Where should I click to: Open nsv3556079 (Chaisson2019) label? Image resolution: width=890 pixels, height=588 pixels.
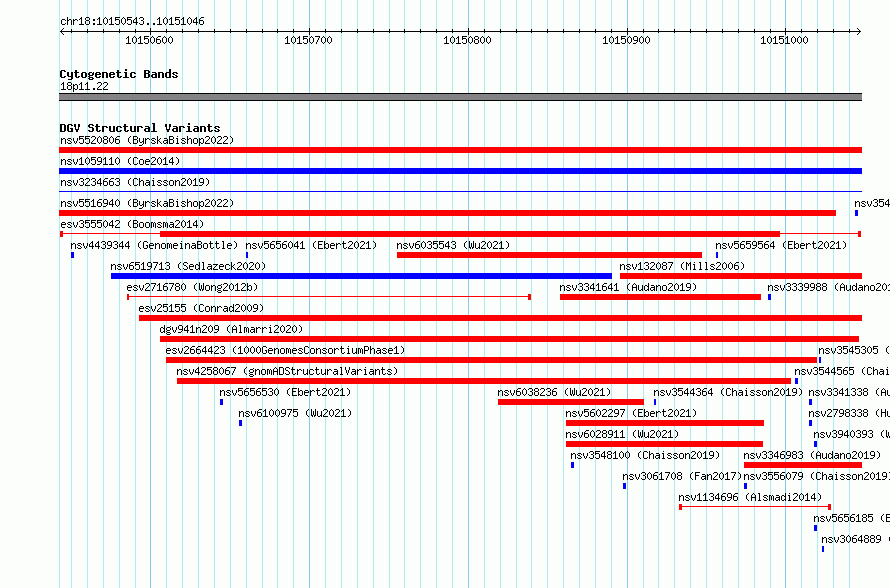pyautogui.click(x=817, y=476)
